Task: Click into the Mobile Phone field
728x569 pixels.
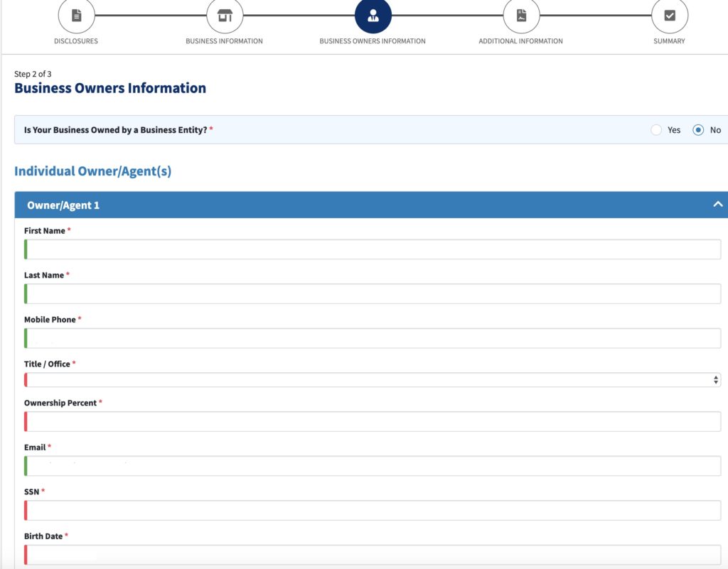Action: coord(373,338)
